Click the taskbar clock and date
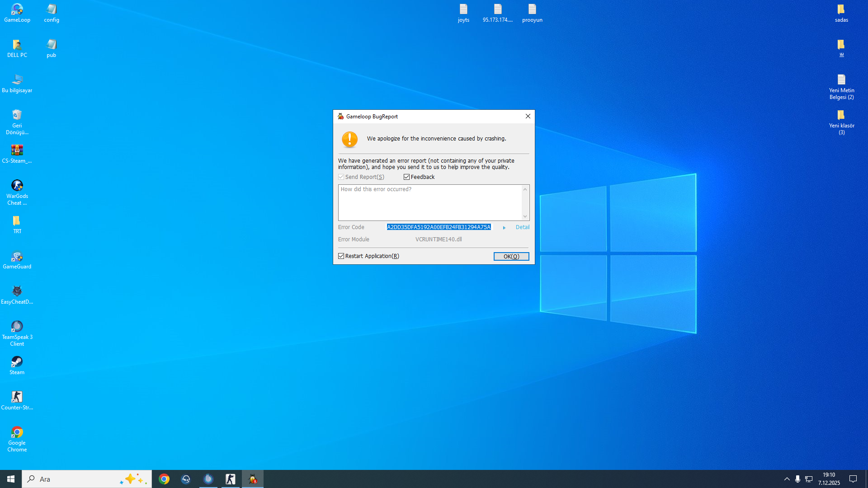868x488 pixels. tap(829, 479)
